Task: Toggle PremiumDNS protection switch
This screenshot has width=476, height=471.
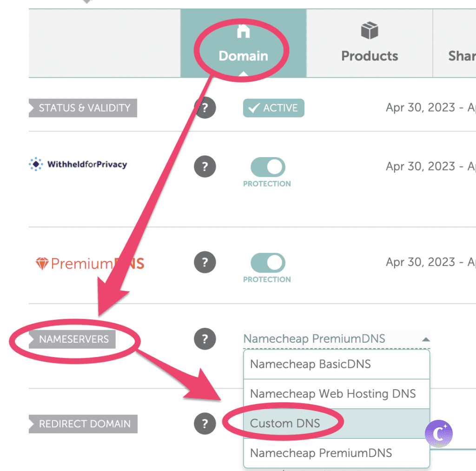Action: click(x=268, y=263)
